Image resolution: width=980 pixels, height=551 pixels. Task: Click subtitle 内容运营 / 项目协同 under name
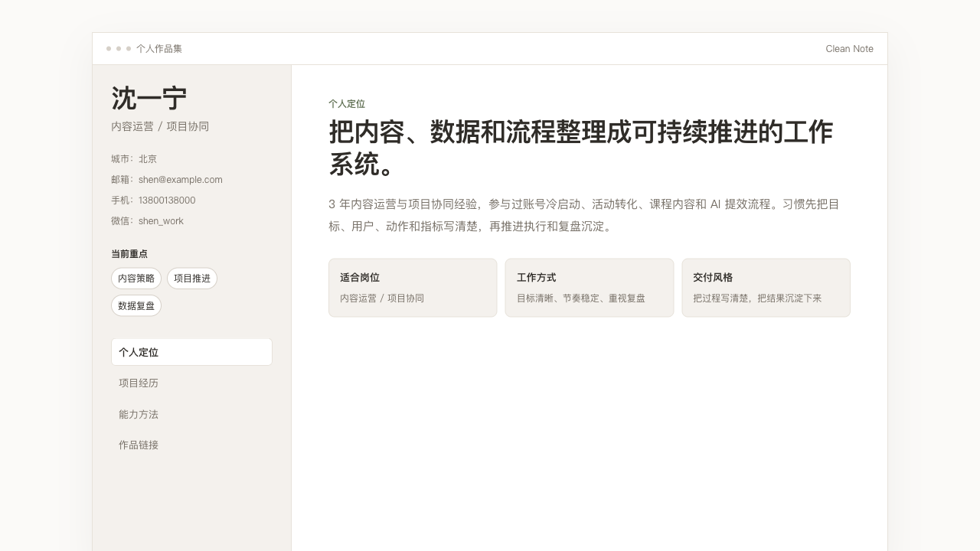(x=160, y=126)
